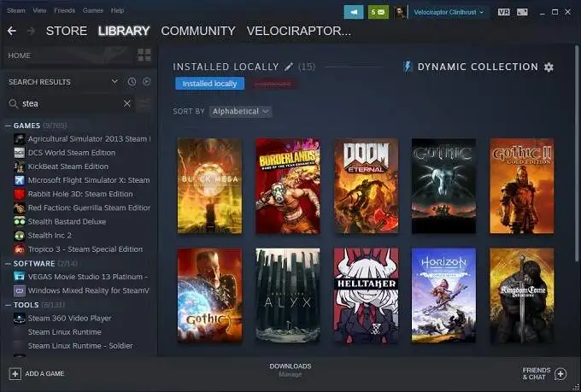The width and height of the screenshot is (581, 392).
Task: Clear the search field with X
Action: [x=126, y=103]
